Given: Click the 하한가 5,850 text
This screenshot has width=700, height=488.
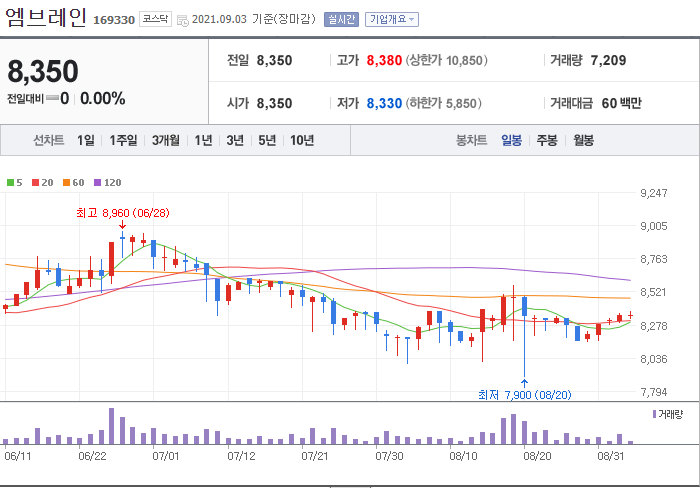Looking at the screenshot, I should point(443,103).
